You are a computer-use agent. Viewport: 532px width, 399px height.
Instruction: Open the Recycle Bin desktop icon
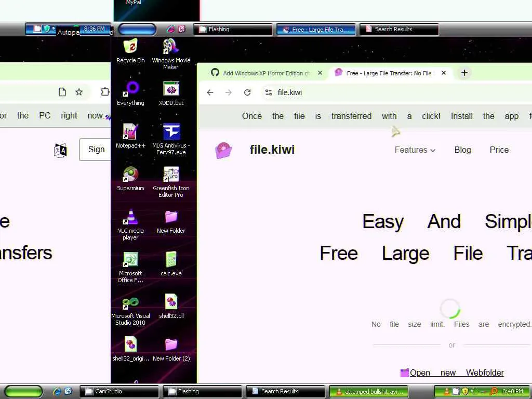[x=130, y=51]
